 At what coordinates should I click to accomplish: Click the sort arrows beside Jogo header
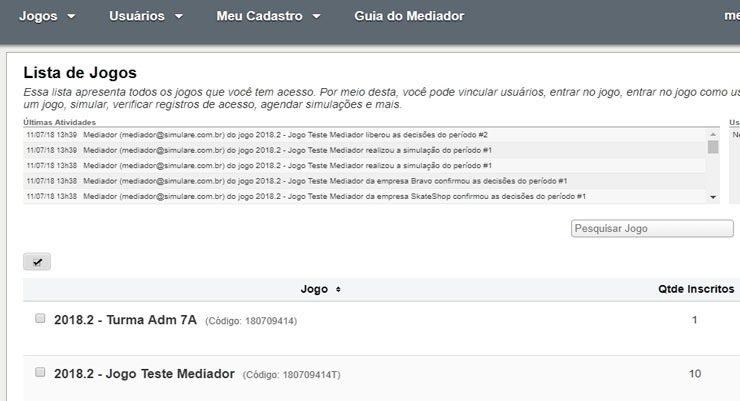coord(338,290)
